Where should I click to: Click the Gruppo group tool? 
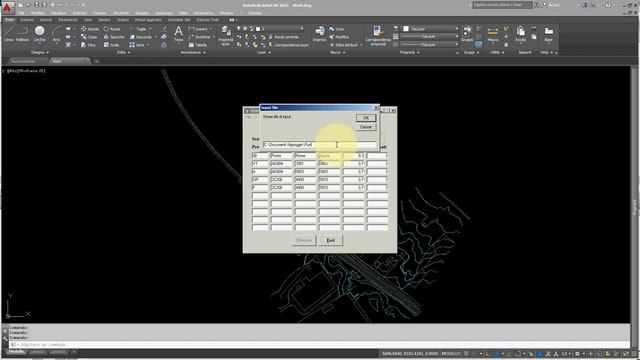467,33
